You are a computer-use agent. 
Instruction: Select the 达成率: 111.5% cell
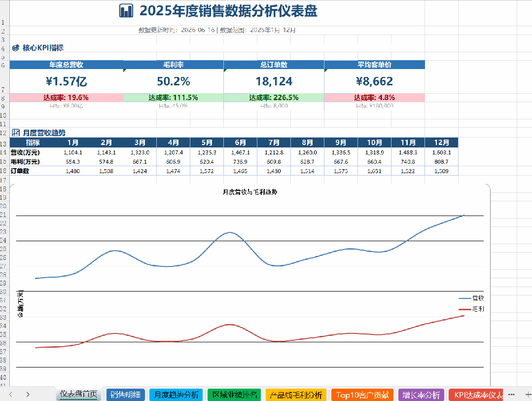tap(174, 98)
